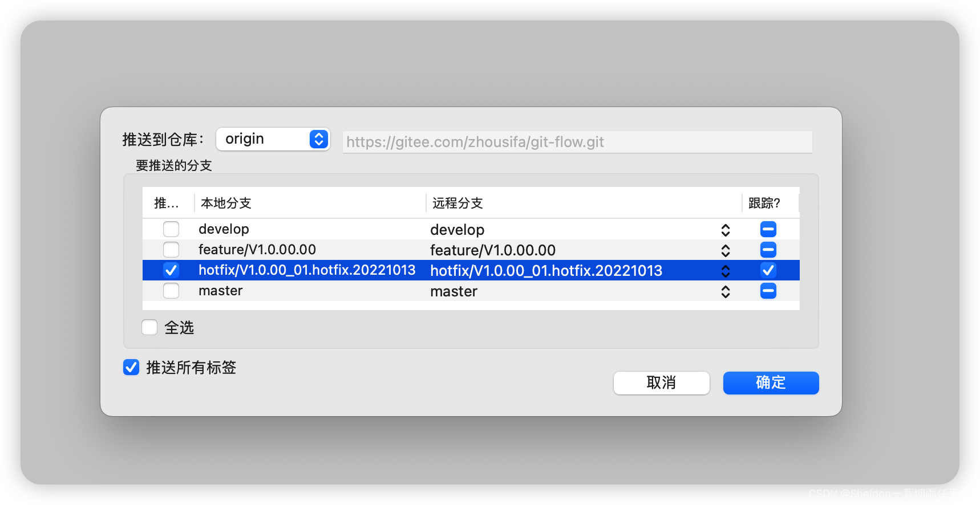Toggle tracking for the develop branch

pos(768,229)
